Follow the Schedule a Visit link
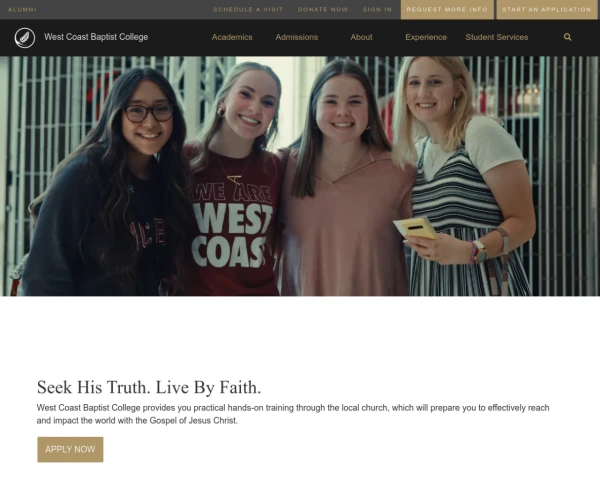600x480 pixels. coord(248,9)
